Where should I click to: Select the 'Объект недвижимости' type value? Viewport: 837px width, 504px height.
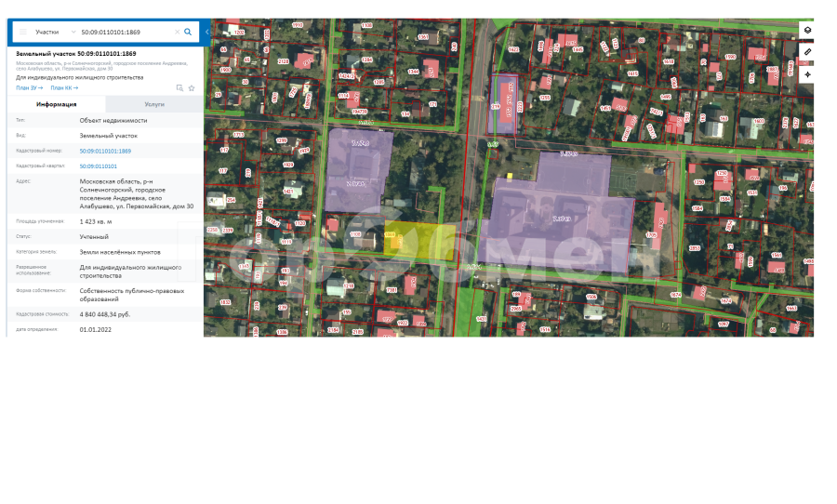113,121
